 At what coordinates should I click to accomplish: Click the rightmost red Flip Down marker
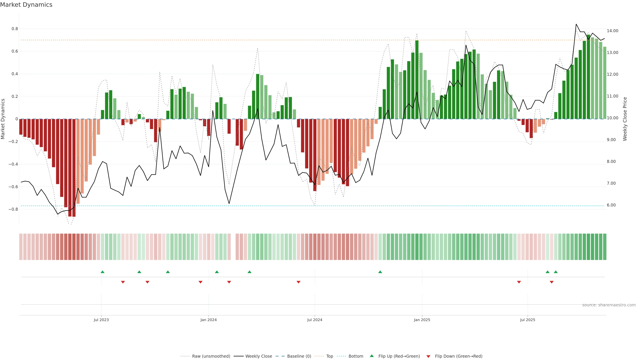552,282
